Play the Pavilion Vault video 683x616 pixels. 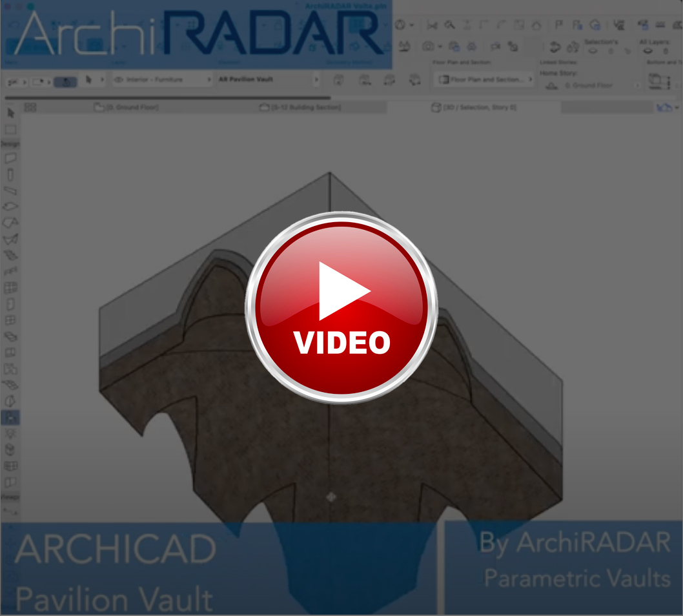point(341,309)
